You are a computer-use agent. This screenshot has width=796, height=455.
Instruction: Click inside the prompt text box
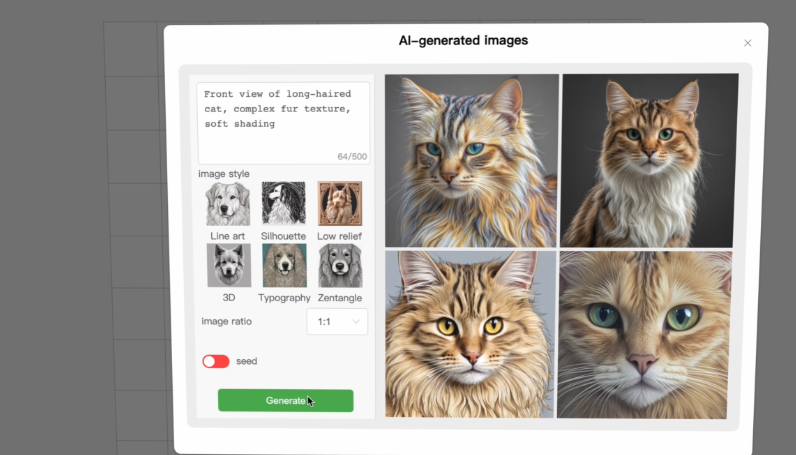pyautogui.click(x=283, y=123)
